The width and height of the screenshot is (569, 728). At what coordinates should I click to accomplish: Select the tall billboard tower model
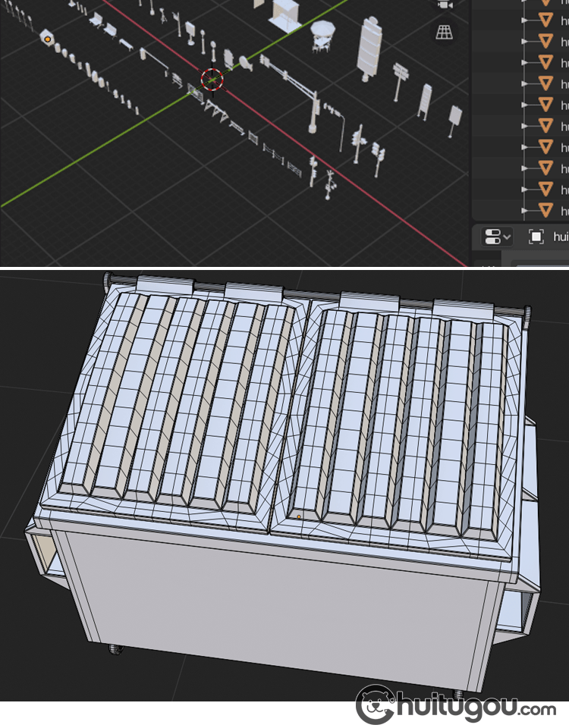(x=370, y=49)
